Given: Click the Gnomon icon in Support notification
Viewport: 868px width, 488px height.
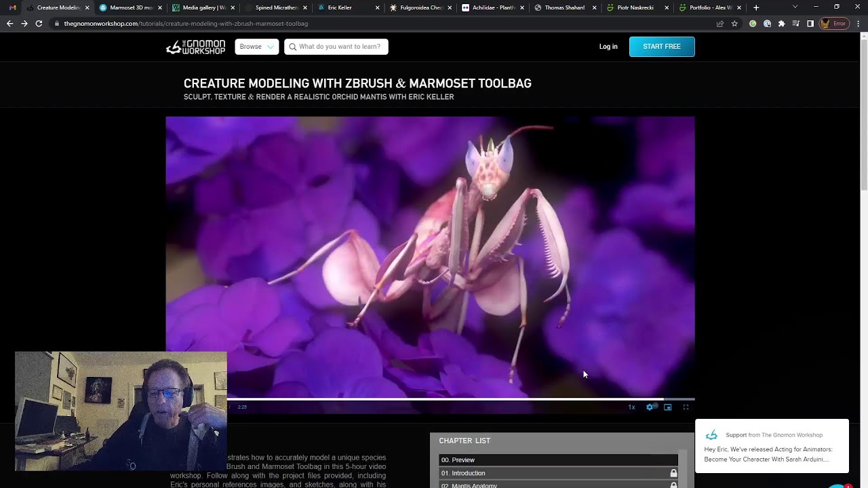Looking at the screenshot, I should (x=711, y=435).
